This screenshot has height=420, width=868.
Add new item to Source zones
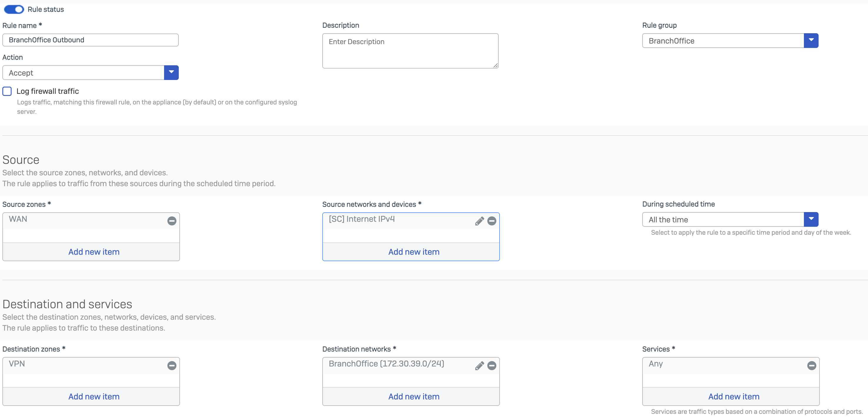(x=94, y=252)
